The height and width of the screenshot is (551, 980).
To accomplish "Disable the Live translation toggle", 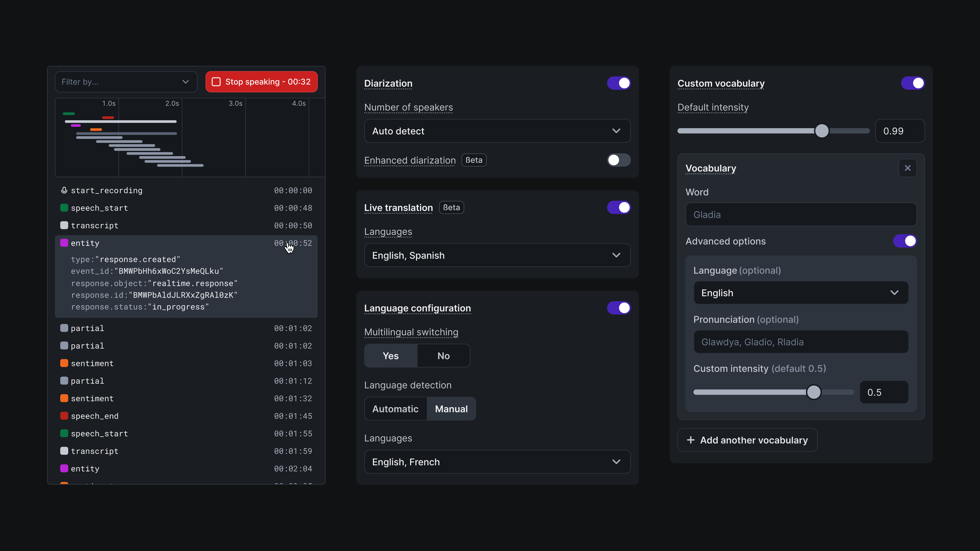I will coord(619,208).
